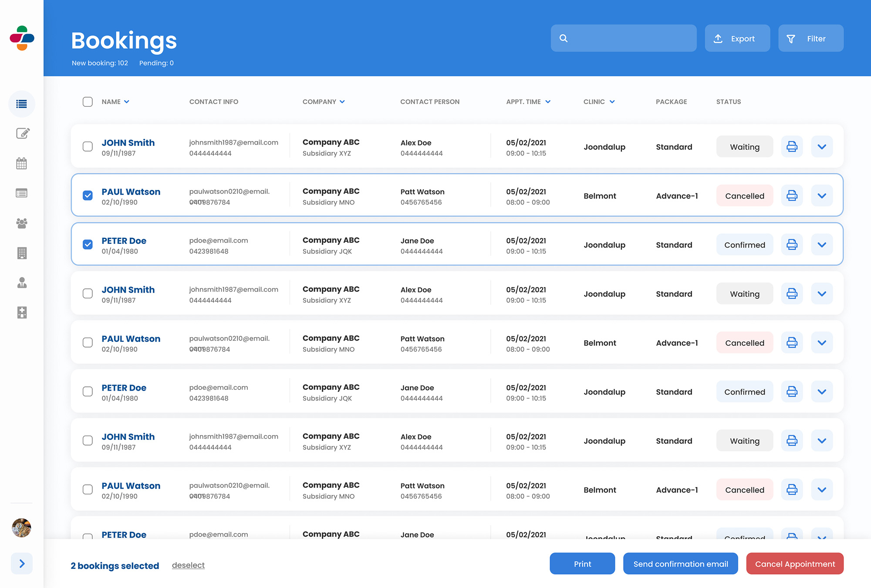Viewport: 871px width, 588px height.
Task: Expand the selected PAUL Watson row chevron
Action: pos(822,196)
